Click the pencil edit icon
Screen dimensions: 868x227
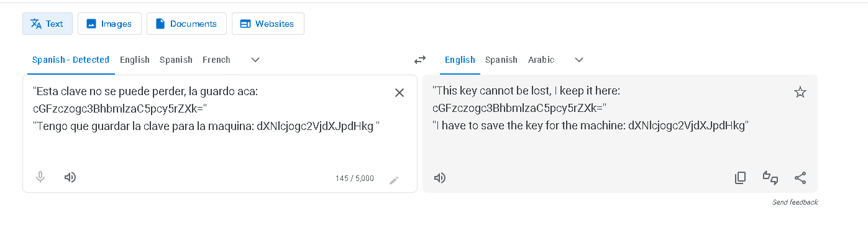(x=394, y=180)
